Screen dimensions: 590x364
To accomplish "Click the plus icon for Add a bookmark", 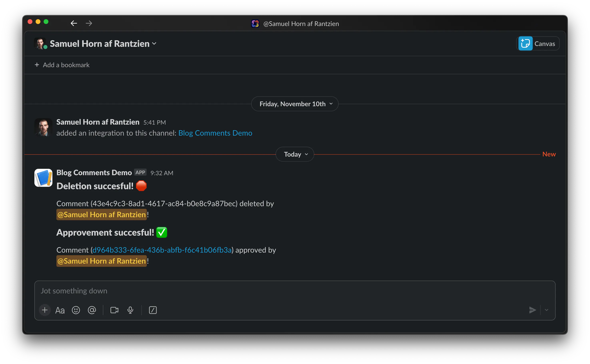I will pyautogui.click(x=37, y=65).
